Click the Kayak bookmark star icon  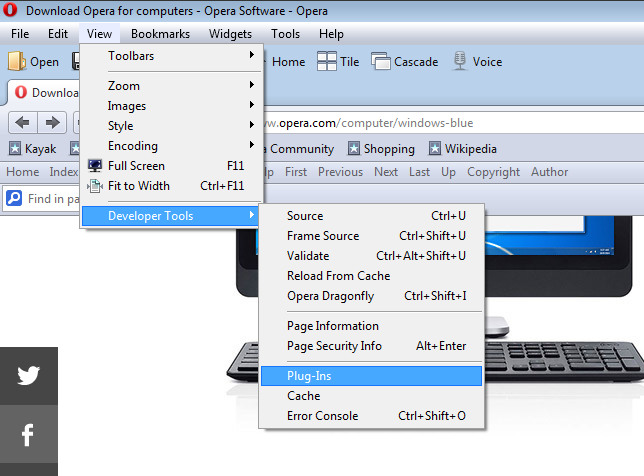(x=15, y=148)
